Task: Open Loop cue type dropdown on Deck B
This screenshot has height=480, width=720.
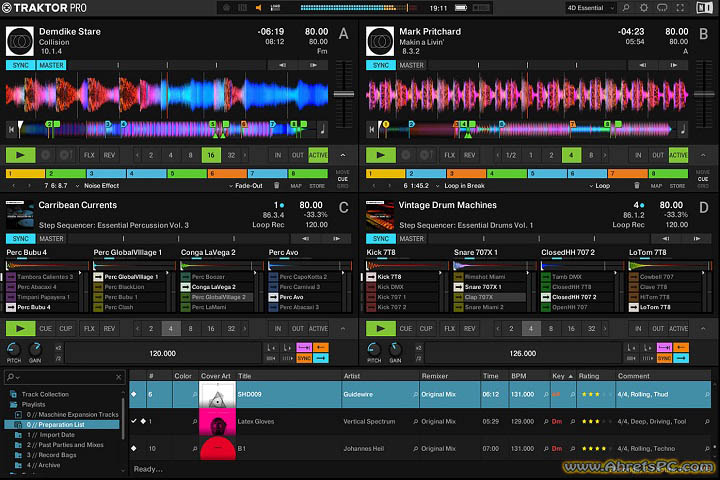Action: 600,186
